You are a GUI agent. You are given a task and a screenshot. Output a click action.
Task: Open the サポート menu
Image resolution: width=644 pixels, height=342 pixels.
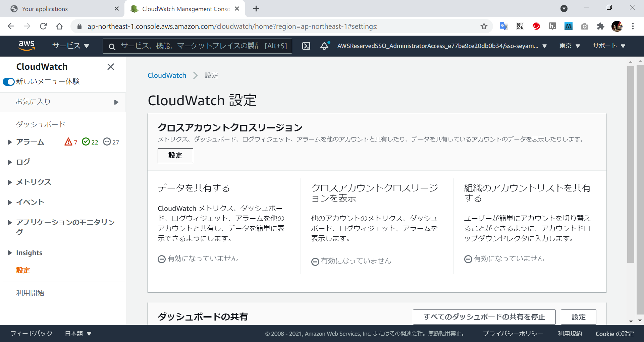pyautogui.click(x=608, y=46)
